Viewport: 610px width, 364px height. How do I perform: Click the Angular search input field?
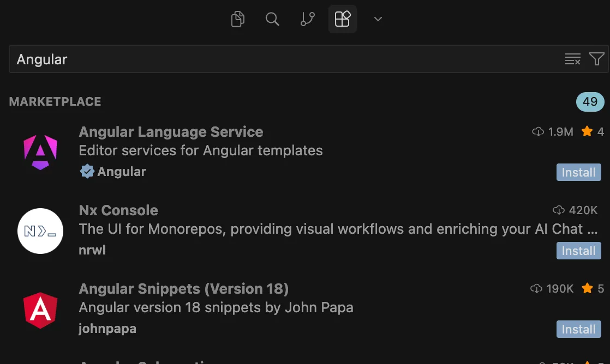click(x=284, y=59)
